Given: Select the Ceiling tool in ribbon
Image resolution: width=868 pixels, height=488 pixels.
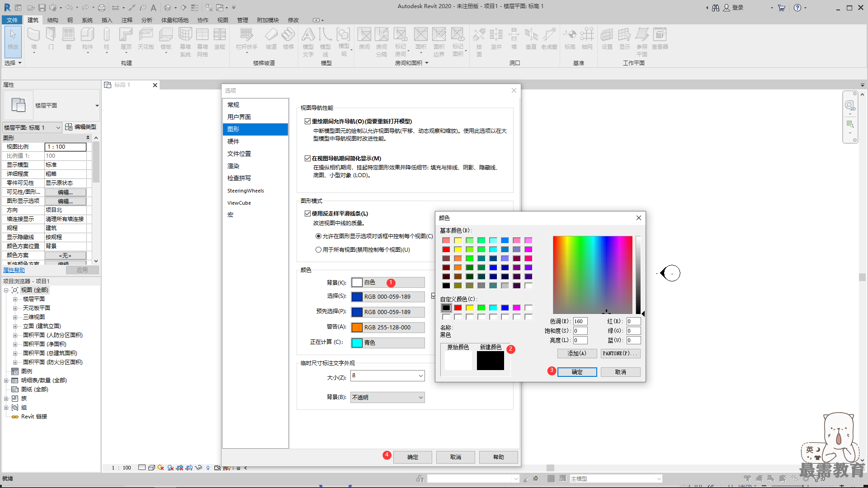Looking at the screenshot, I should (x=146, y=39).
